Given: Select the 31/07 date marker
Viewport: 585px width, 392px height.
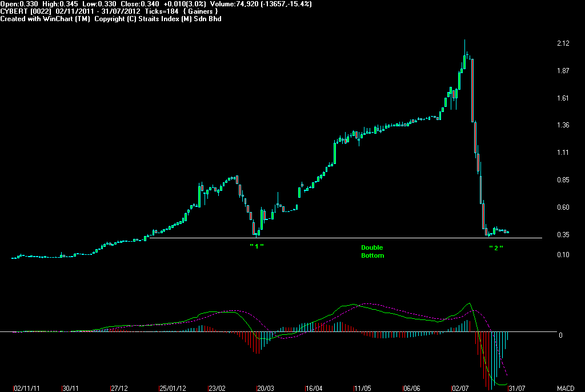Looking at the screenshot, I should coord(516,388).
